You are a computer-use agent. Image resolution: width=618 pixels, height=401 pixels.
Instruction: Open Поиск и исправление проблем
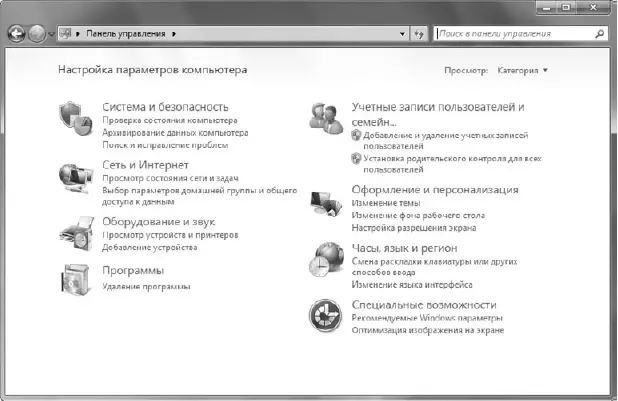pos(165,145)
